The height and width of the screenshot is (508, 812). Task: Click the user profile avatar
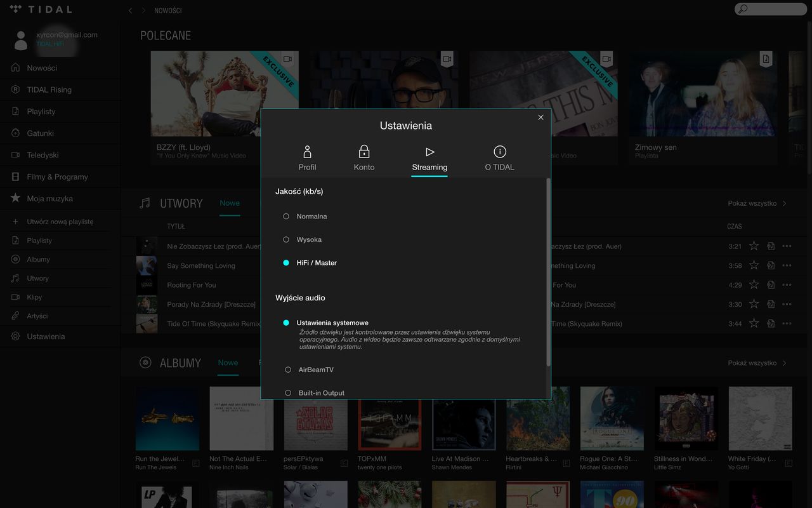pyautogui.click(x=21, y=40)
